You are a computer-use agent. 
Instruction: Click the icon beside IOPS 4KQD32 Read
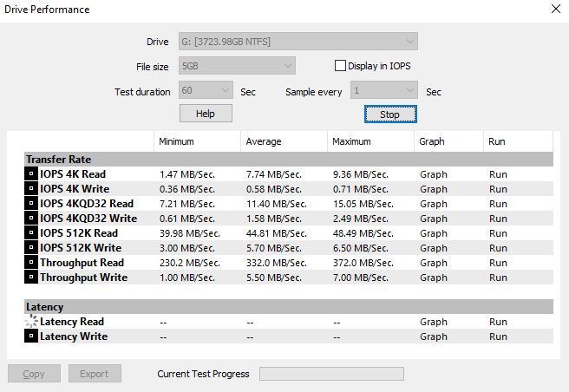[31, 204]
